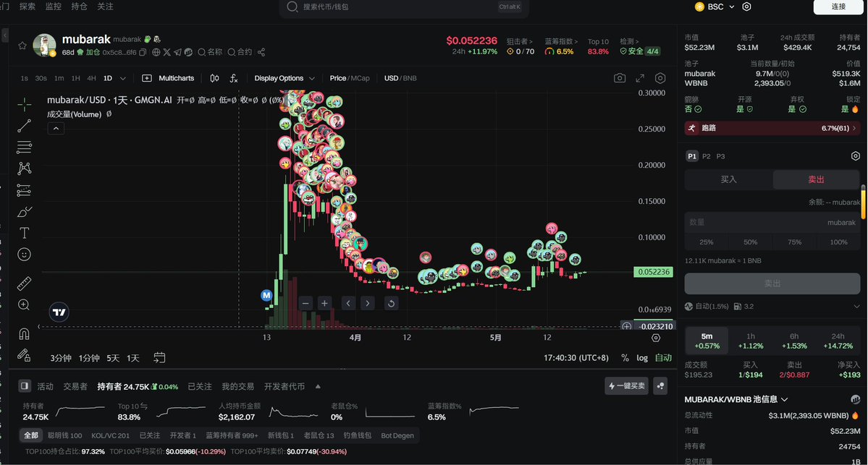Filter holders by KOL/VC 201
868x465 pixels.
click(x=110, y=435)
